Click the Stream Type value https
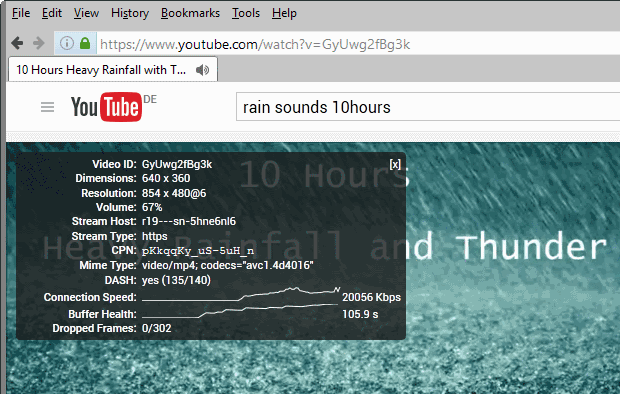620x394 pixels. pyautogui.click(x=155, y=236)
